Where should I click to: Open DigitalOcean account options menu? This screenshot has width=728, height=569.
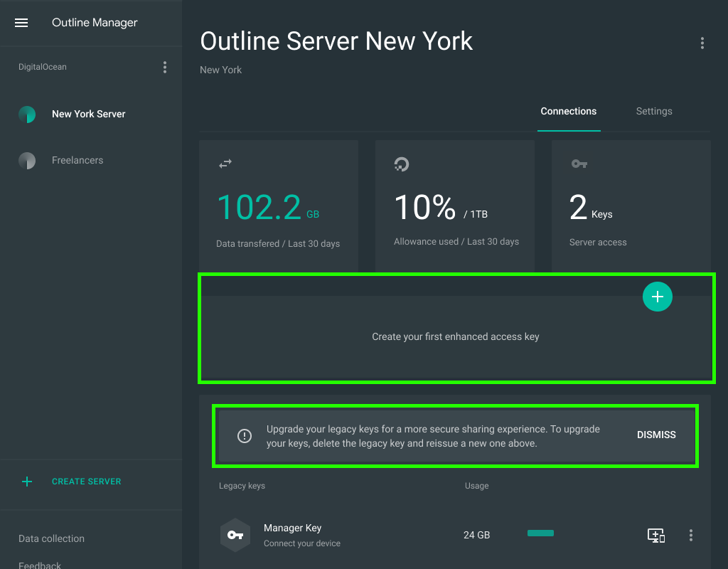(x=165, y=68)
